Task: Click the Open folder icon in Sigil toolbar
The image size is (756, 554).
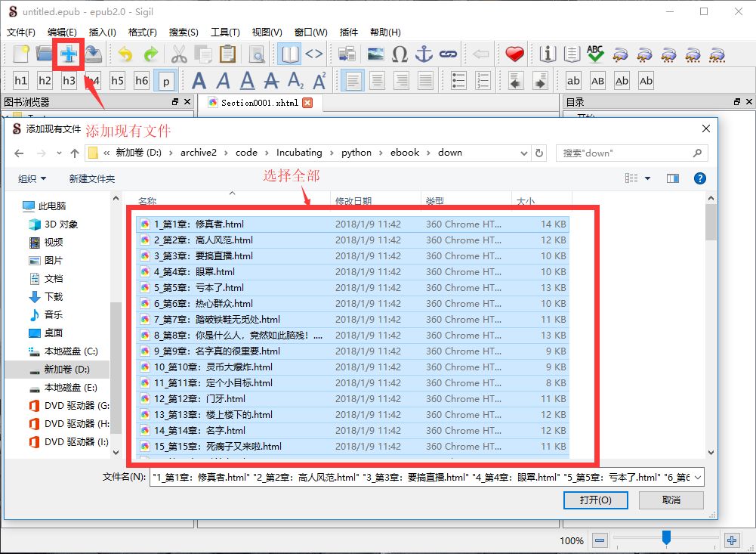Action: coord(44,54)
